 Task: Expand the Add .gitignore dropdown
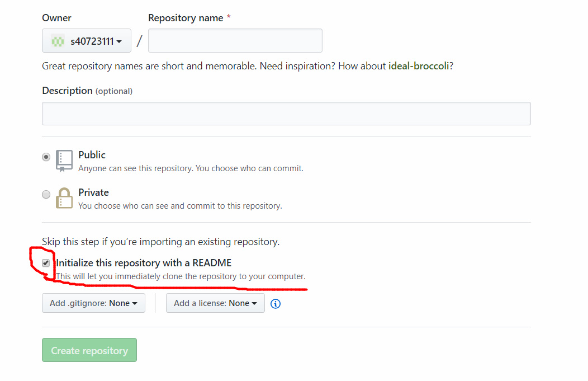(x=93, y=303)
